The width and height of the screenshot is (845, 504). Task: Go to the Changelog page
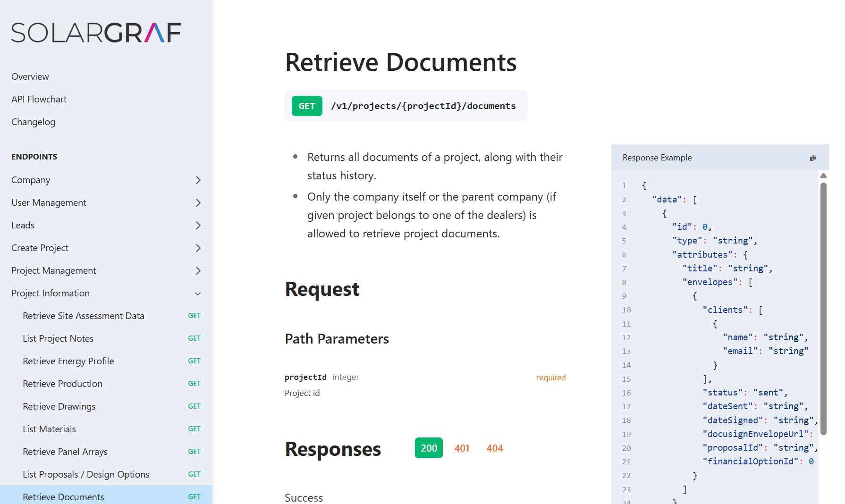[34, 122]
